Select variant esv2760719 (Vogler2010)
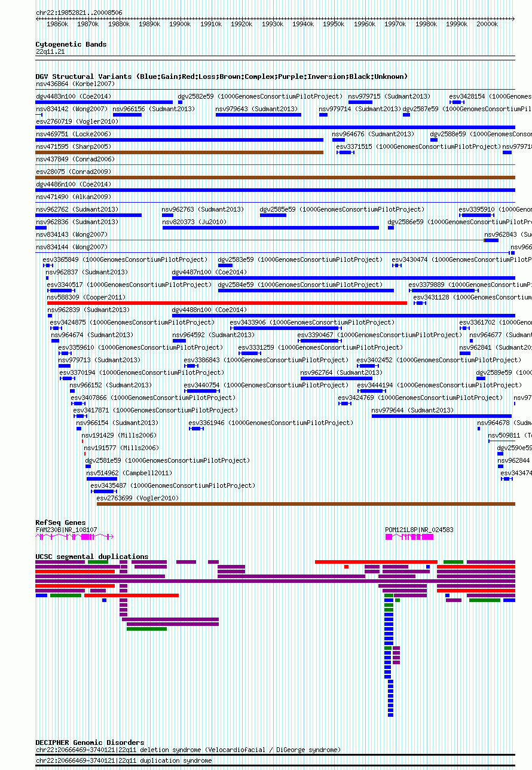 (77, 121)
